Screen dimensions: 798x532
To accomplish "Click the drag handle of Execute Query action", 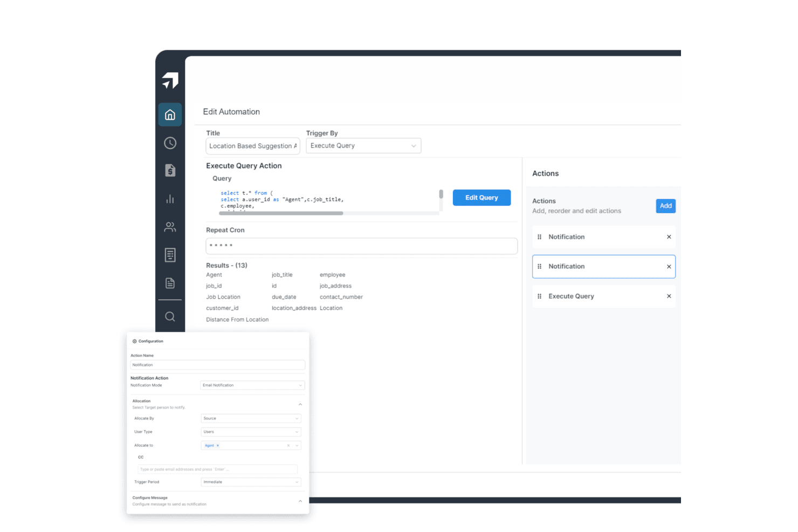I will pyautogui.click(x=539, y=296).
